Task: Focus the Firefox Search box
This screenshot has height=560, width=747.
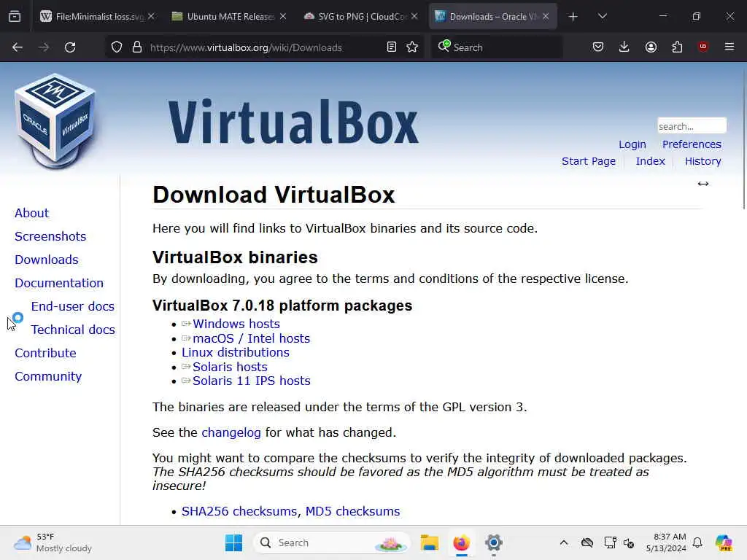Action: click(x=497, y=47)
